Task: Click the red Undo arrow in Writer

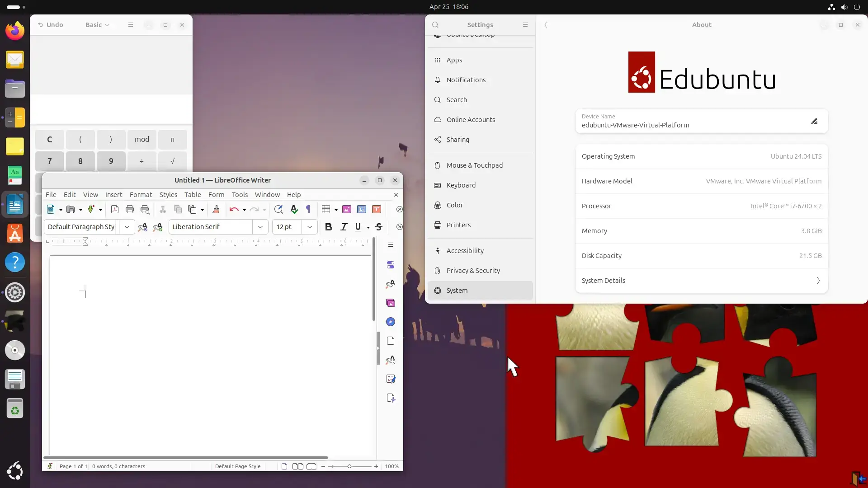Action: [x=234, y=209]
